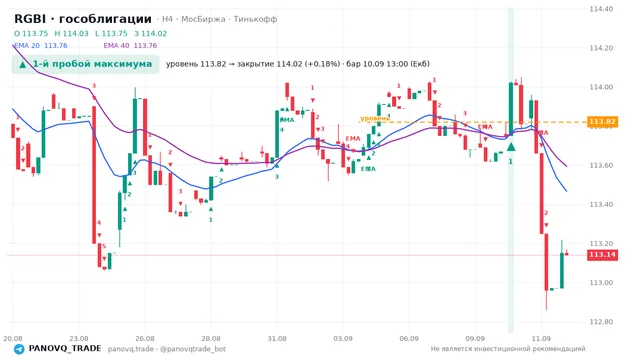Viewport: 640px width, 360px height.
Task: Click the breakout description text with 'уровень 113.82'
Action: click(298, 64)
